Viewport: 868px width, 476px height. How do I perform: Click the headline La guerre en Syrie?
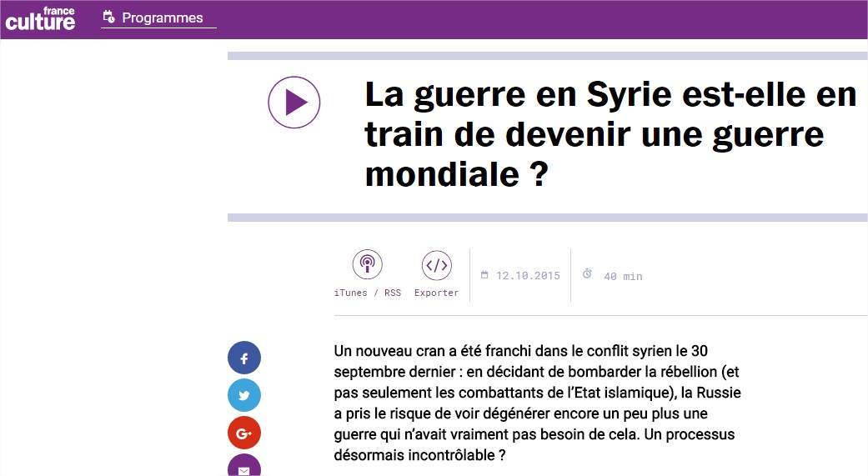click(x=610, y=134)
